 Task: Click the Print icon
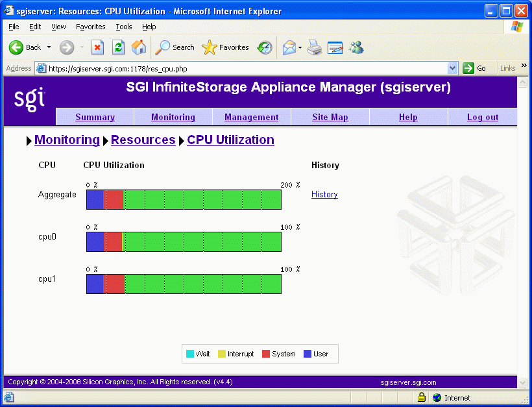point(315,47)
